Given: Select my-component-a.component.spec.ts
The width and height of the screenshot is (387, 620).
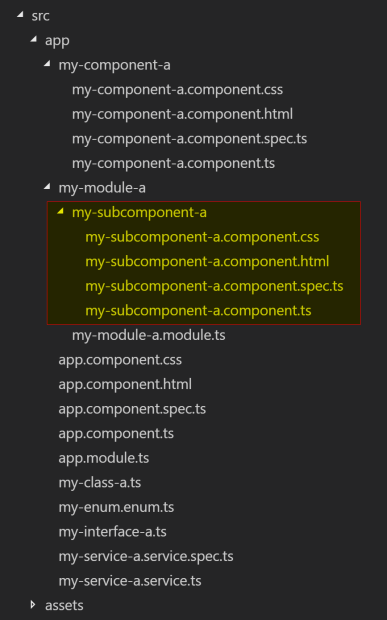Looking at the screenshot, I should [189, 139].
